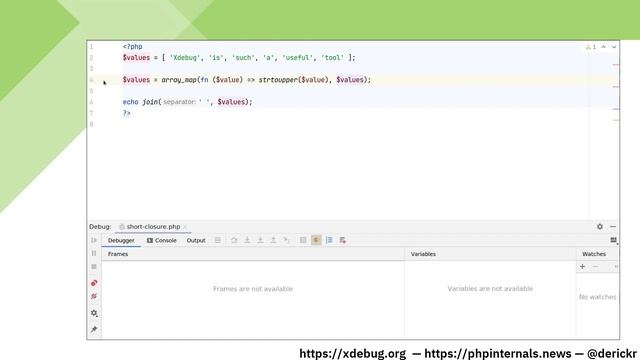Click 'Variables are not available' message
Image resolution: width=640 pixels, height=360 pixels.
click(x=490, y=289)
